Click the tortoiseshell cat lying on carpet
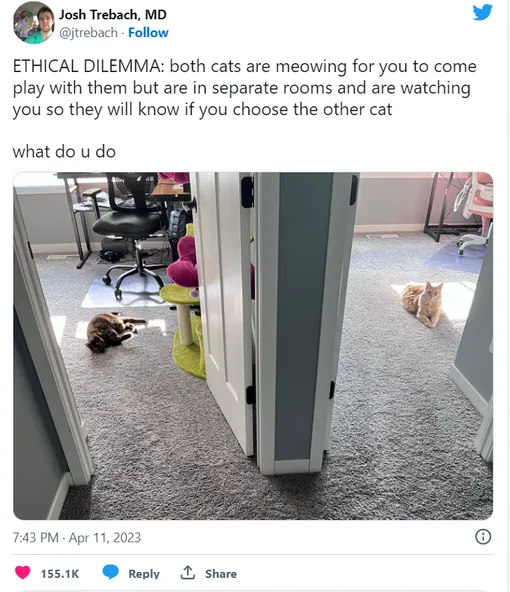 tap(112, 331)
